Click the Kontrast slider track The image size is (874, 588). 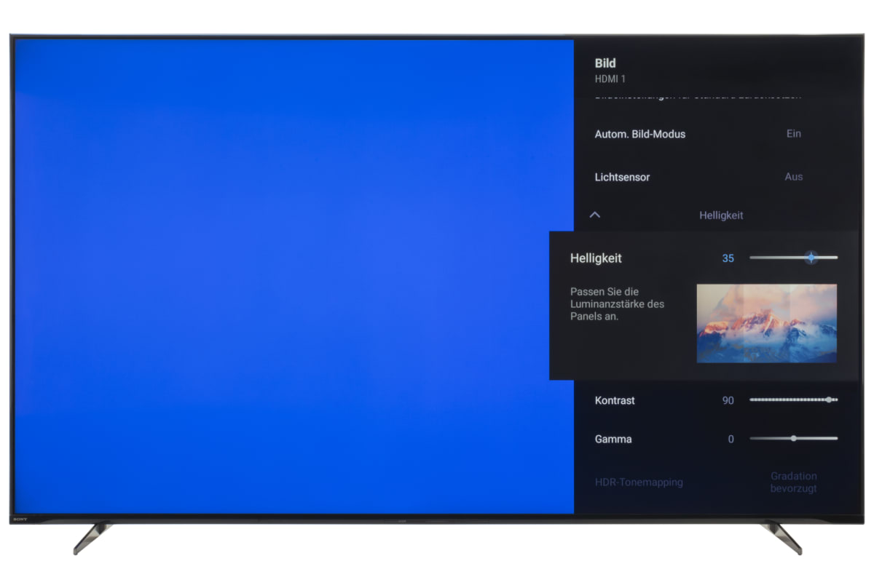click(793, 400)
